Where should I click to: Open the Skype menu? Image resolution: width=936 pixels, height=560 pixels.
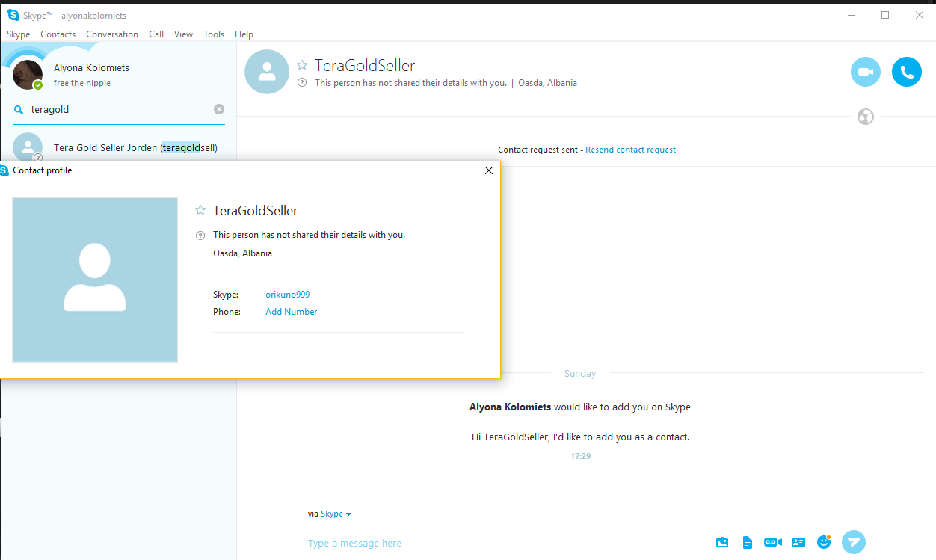(19, 34)
